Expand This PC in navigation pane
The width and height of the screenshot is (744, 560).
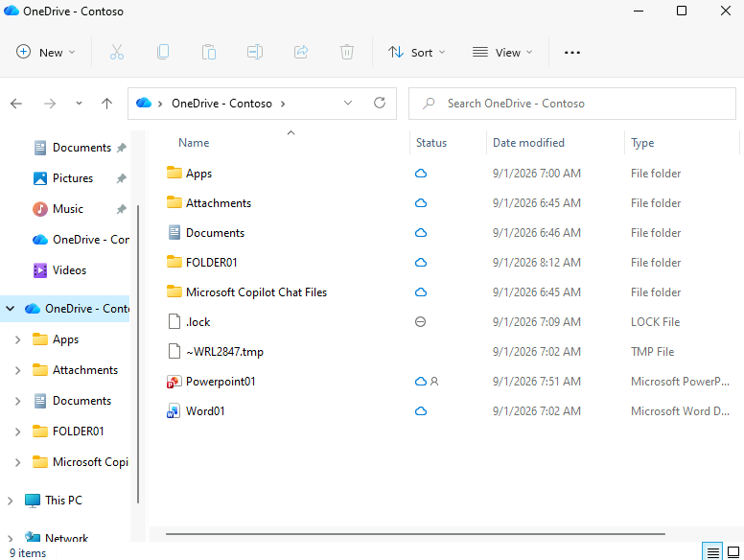tap(10, 501)
